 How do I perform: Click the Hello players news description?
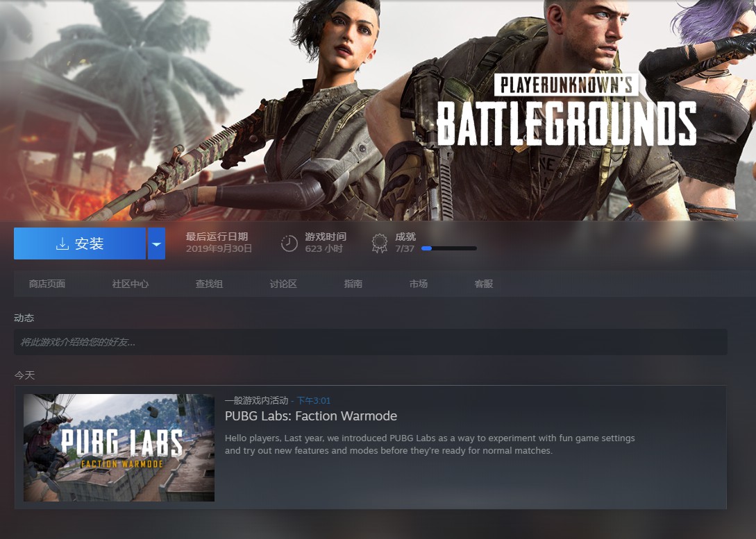430,444
